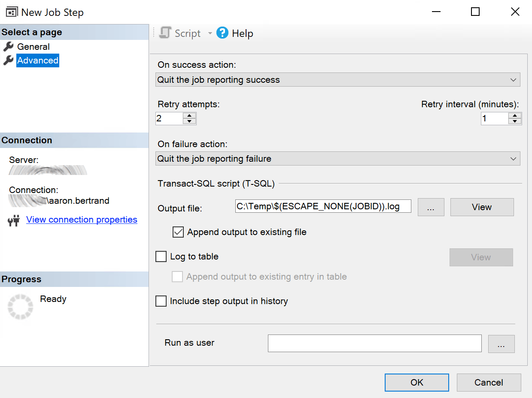Increase Retry interval with up arrow
Image resolution: width=532 pixels, height=398 pixels.
(x=515, y=116)
